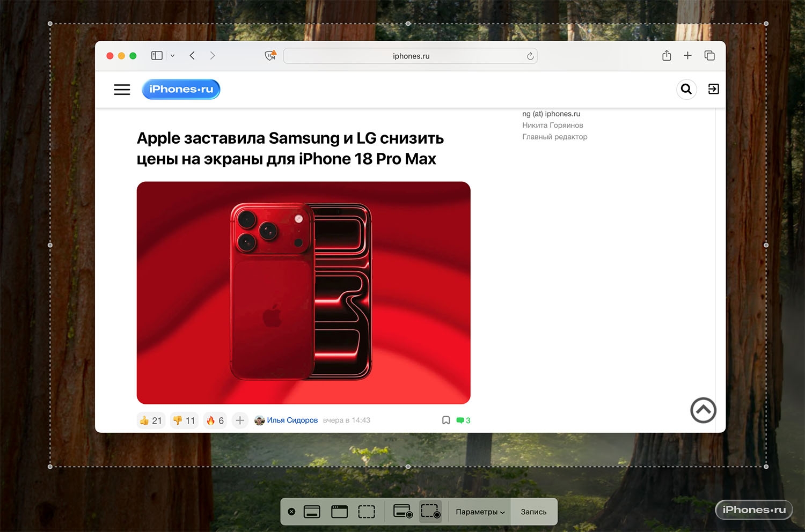Click the iphones.ru address bar
The width and height of the screenshot is (805, 532).
[x=411, y=56]
